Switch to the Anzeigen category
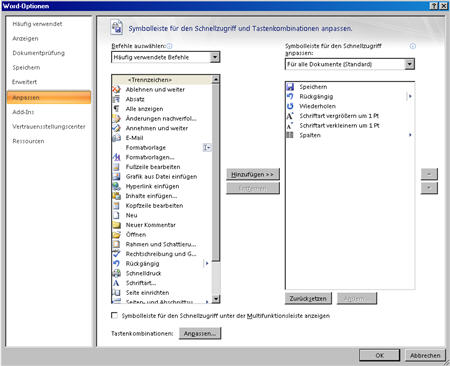The image size is (450, 366). [x=25, y=38]
